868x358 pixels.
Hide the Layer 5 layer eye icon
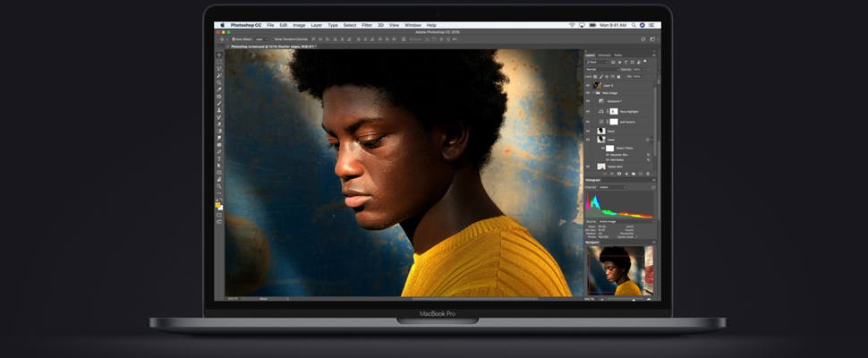pyautogui.click(x=588, y=86)
